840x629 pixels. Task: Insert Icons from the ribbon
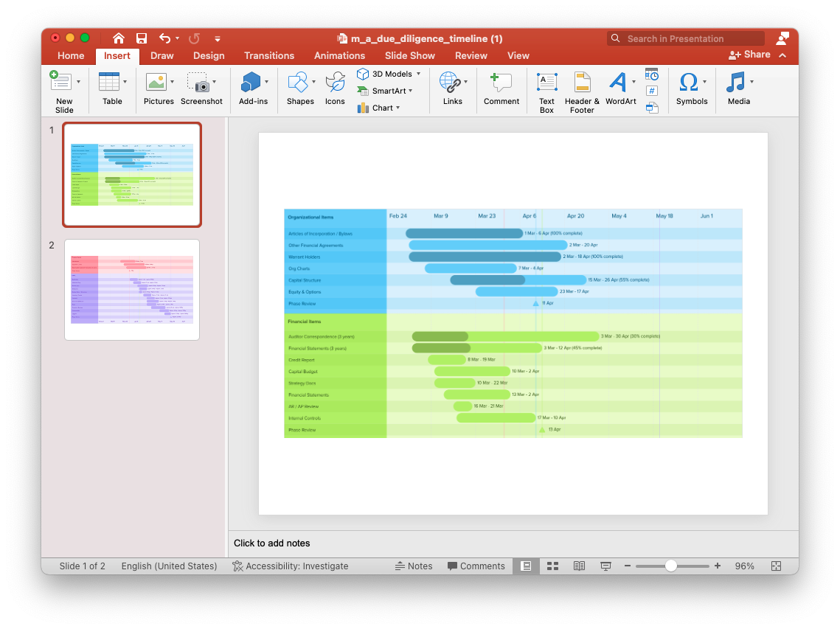point(335,89)
